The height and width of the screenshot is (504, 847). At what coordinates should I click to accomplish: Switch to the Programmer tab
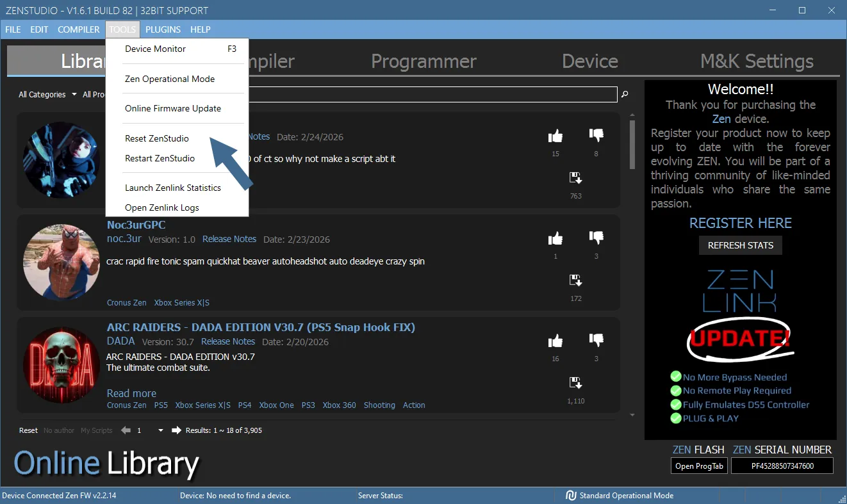(x=423, y=61)
